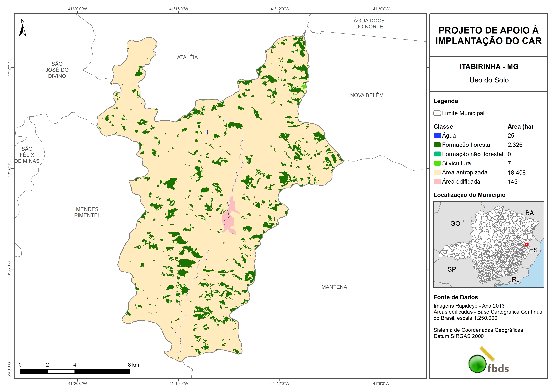The height and width of the screenshot is (392, 555).
Task: Click the Área edificada pink swatch
Action: [437, 182]
